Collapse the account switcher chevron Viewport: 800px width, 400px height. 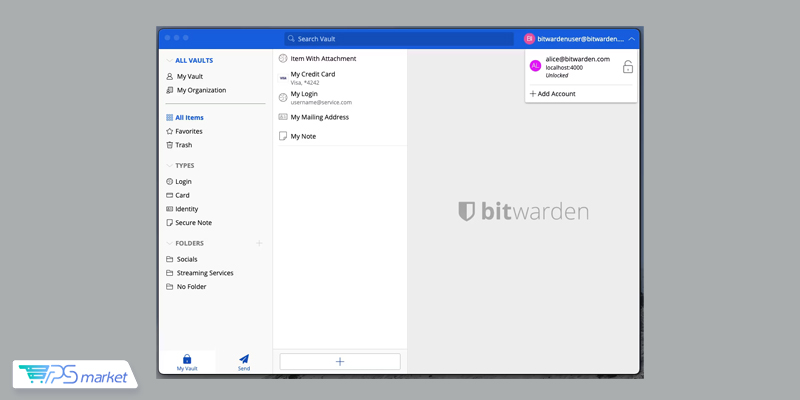click(631, 38)
